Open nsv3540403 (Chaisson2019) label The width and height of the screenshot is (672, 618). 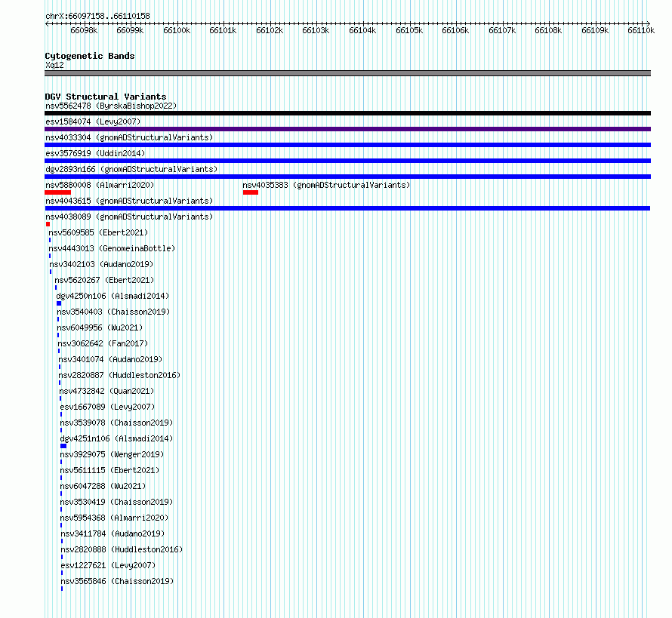pyautogui.click(x=113, y=312)
